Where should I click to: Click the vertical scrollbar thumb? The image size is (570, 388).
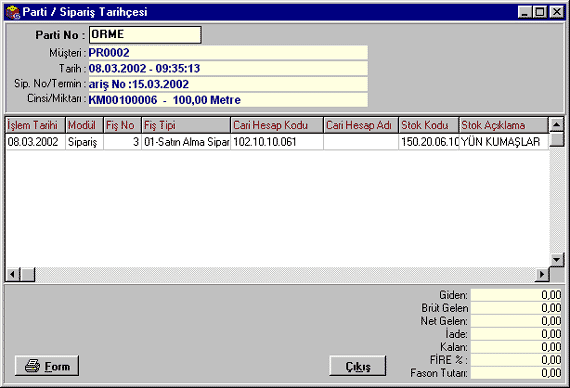pyautogui.click(x=556, y=140)
